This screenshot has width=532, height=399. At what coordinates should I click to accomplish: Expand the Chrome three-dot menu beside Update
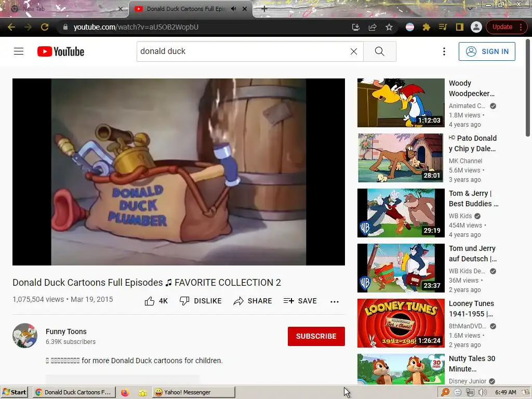521,27
